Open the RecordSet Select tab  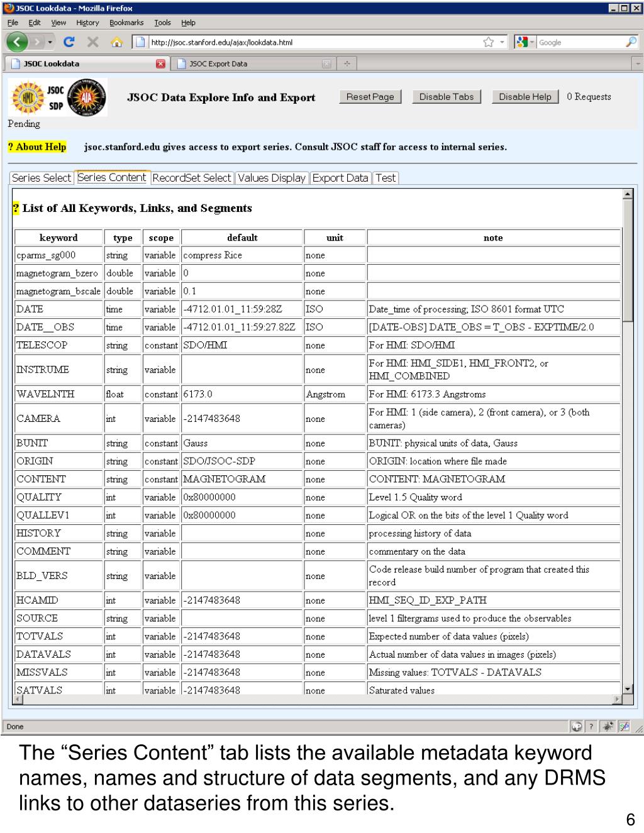coord(192,178)
